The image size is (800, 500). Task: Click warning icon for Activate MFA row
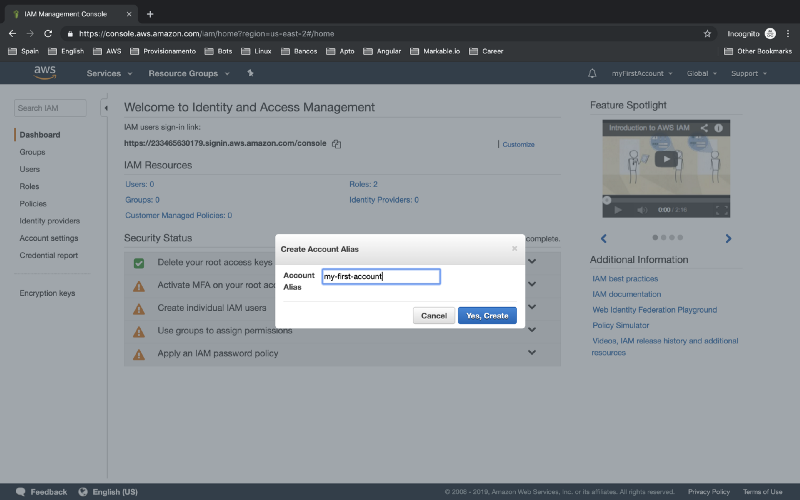[x=139, y=286]
